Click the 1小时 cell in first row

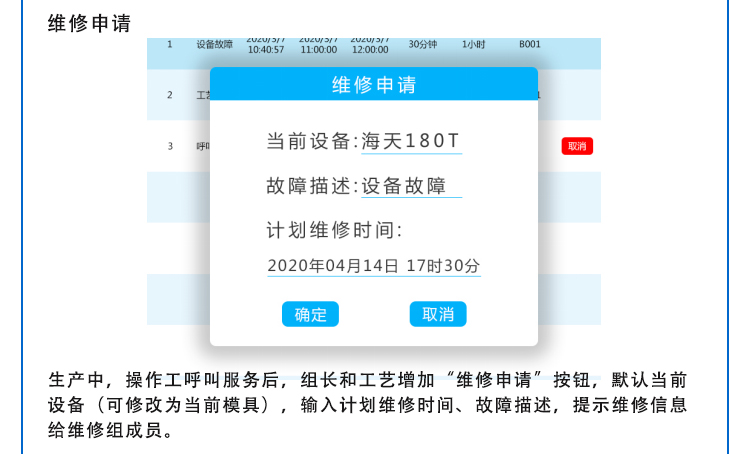(473, 45)
